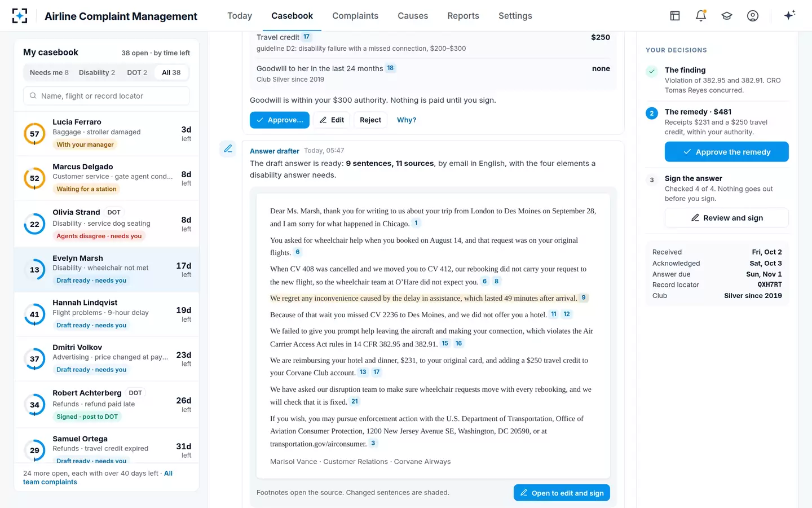The height and width of the screenshot is (508, 812).
Task: Open footnote 8 after 'did not expect you'
Action: [x=496, y=281]
